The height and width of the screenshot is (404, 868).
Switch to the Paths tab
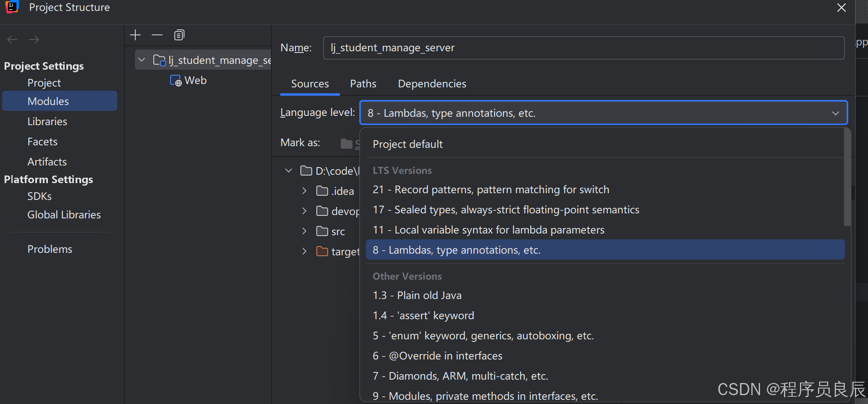(x=363, y=84)
